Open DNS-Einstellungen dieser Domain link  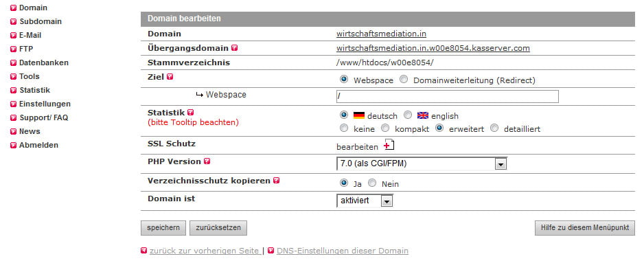(x=343, y=251)
